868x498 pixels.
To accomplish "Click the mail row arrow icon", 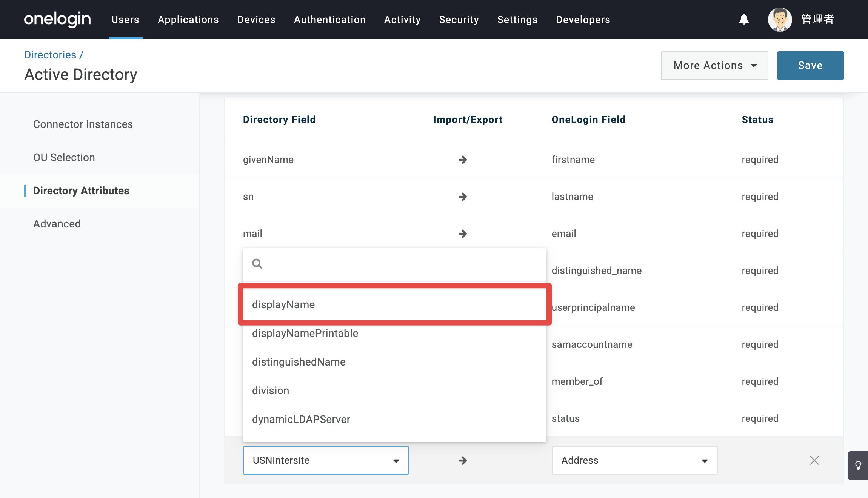I will (x=463, y=234).
